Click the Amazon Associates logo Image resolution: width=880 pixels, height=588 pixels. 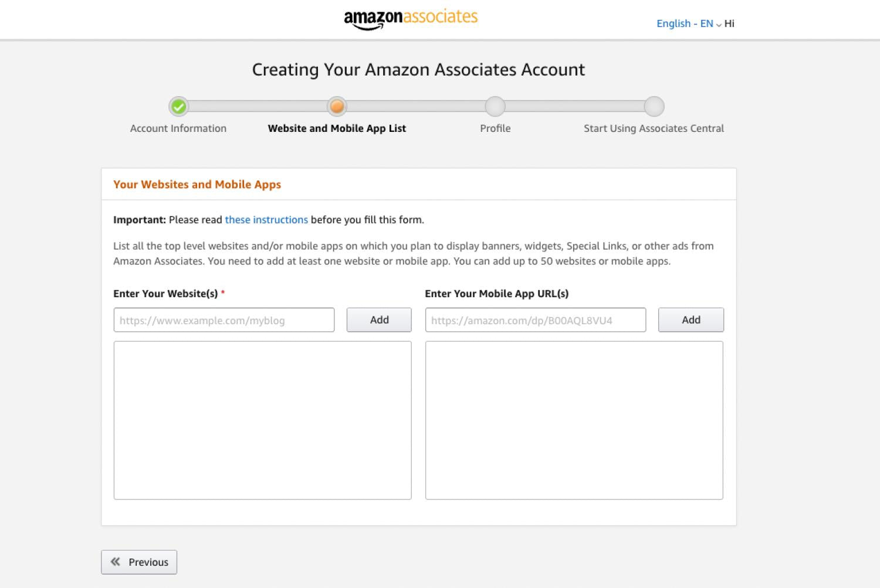(410, 18)
